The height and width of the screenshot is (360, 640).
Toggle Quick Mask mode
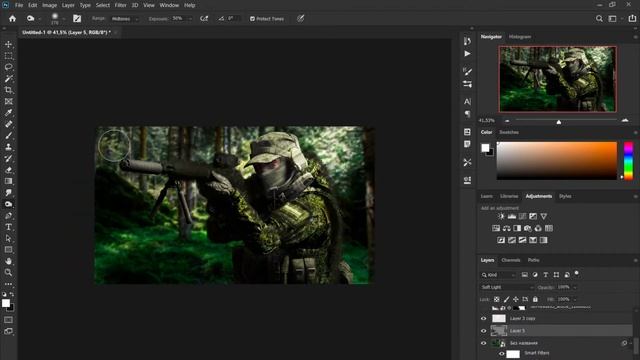[x=8, y=320]
